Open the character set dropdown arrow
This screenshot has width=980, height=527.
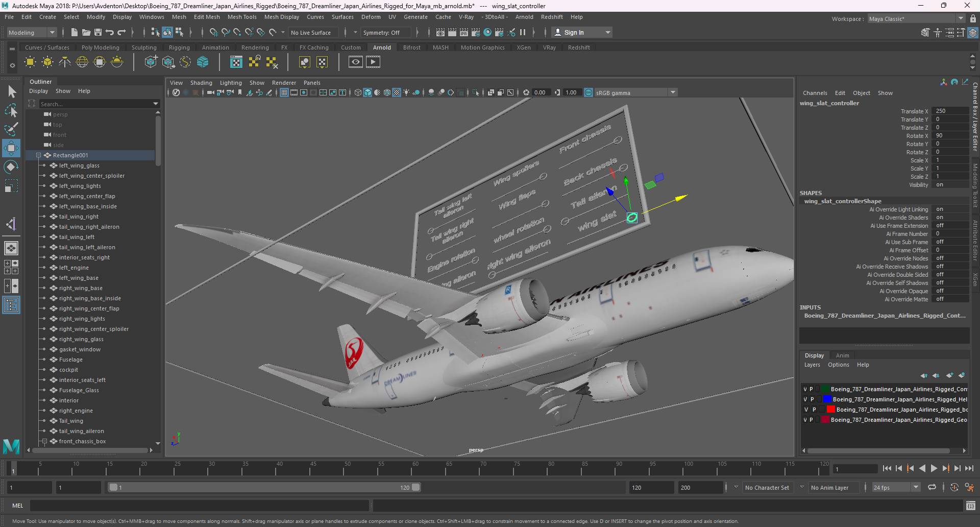point(736,487)
